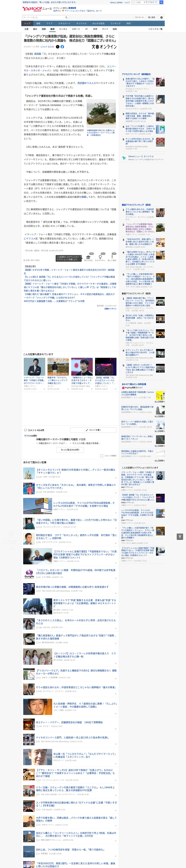This screenshot has width=186, height=868.
Task: Open the 黒字リストラ 大企業 article thumbnail
Action: tap(38, 606)
